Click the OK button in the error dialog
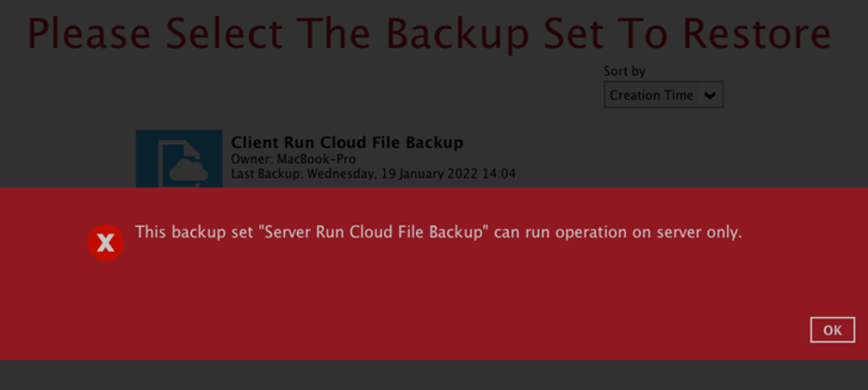868x390 pixels. tap(832, 330)
